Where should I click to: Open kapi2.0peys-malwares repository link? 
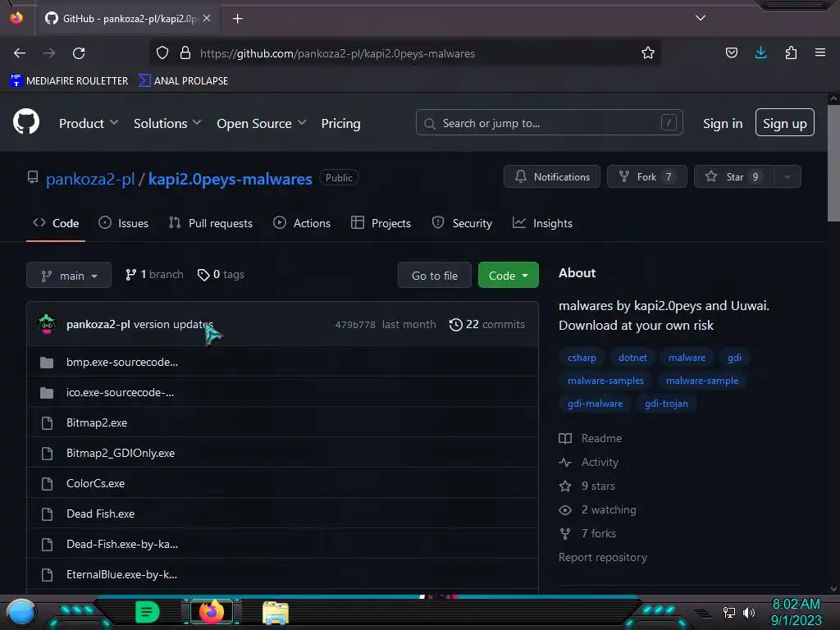tap(230, 179)
